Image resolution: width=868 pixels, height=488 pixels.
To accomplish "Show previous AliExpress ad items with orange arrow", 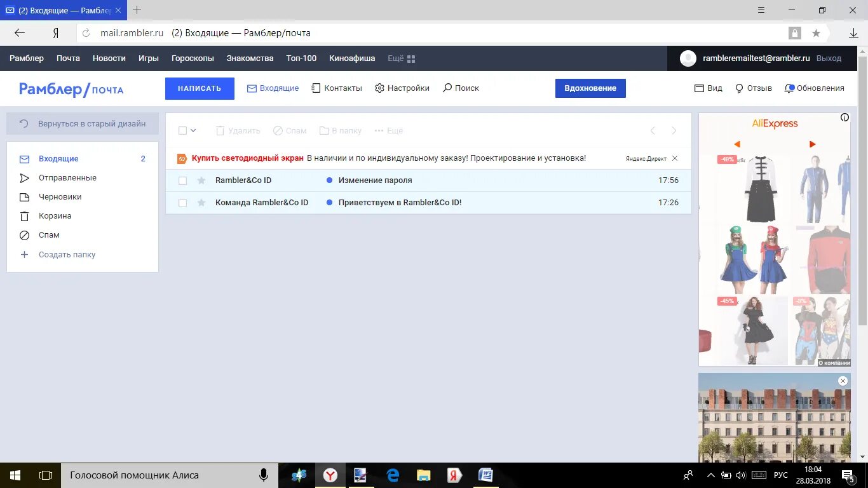I will tap(737, 144).
